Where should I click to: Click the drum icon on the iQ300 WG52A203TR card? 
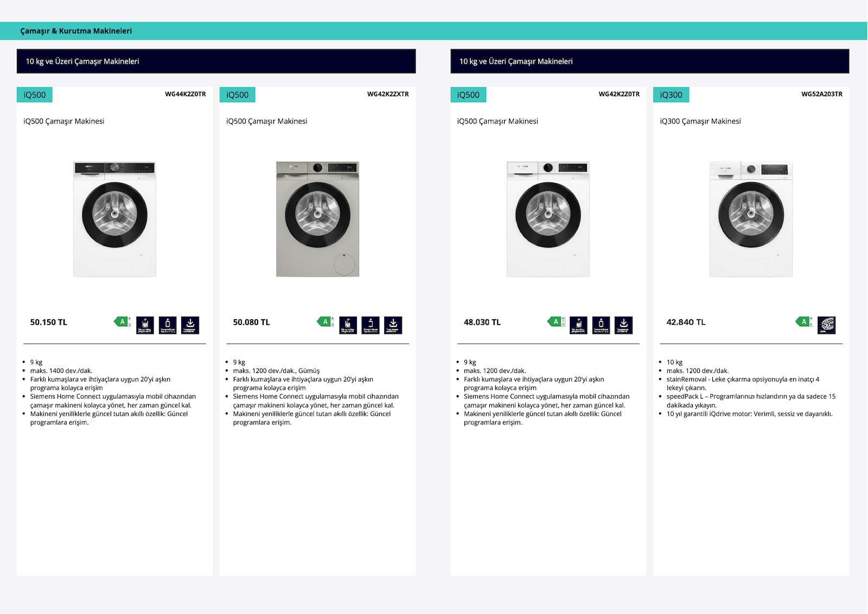[x=827, y=325]
